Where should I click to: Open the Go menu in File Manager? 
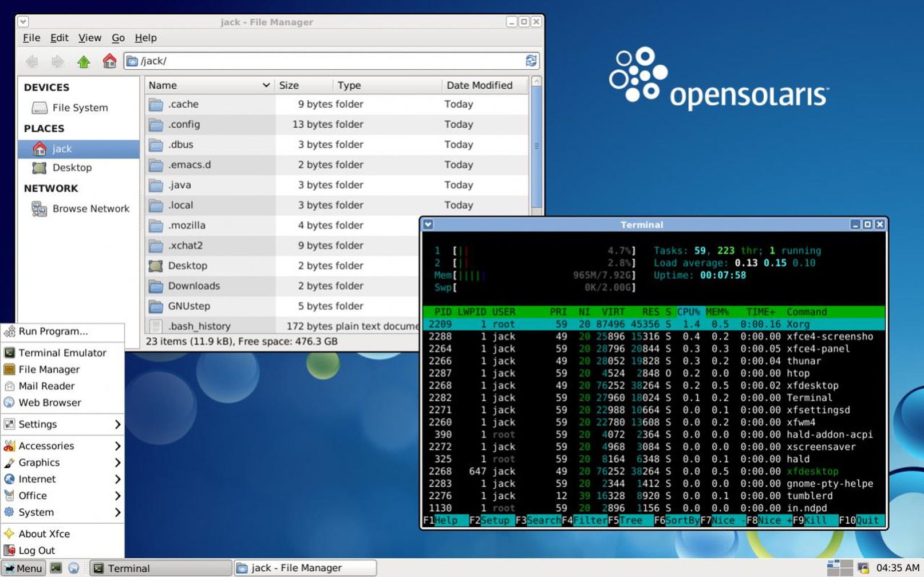[118, 38]
